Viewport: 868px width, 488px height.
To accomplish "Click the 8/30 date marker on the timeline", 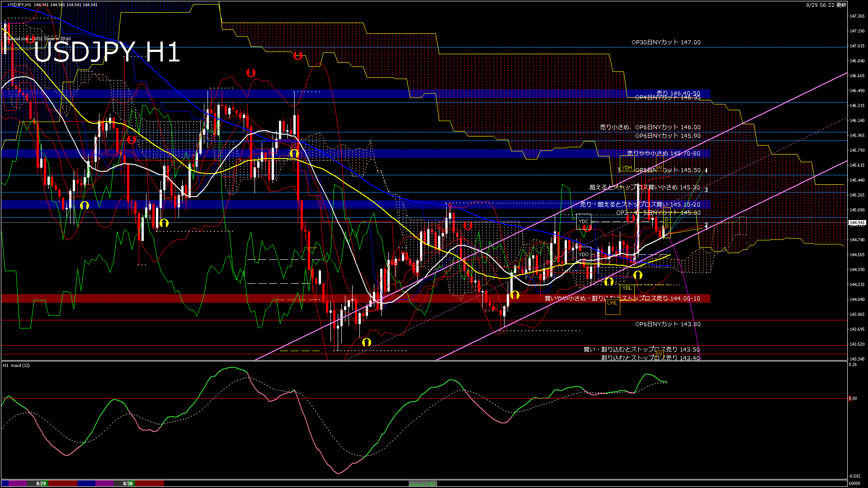I will coord(128,483).
